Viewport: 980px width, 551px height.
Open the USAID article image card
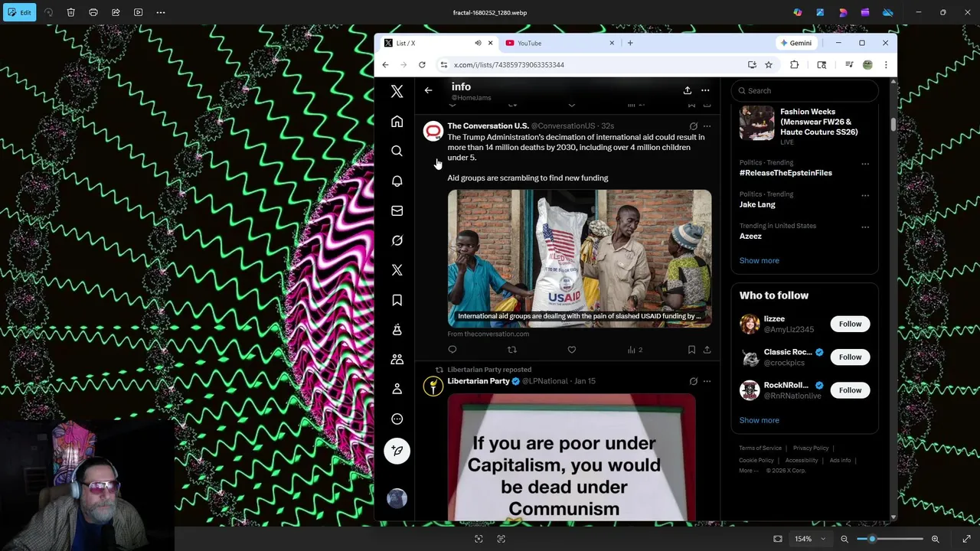click(580, 259)
